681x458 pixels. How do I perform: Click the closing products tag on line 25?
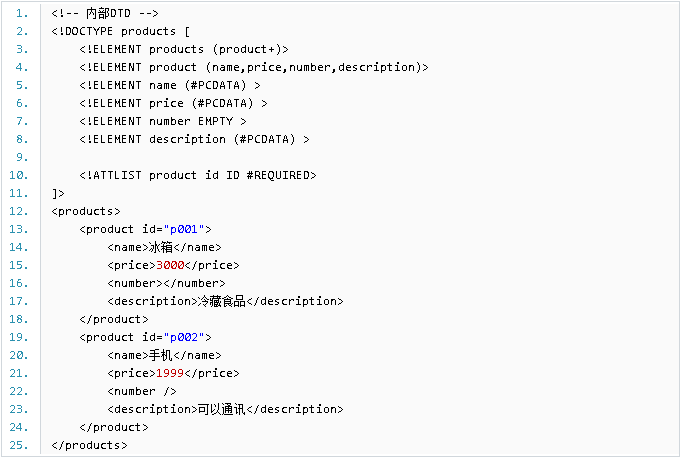coord(89,445)
